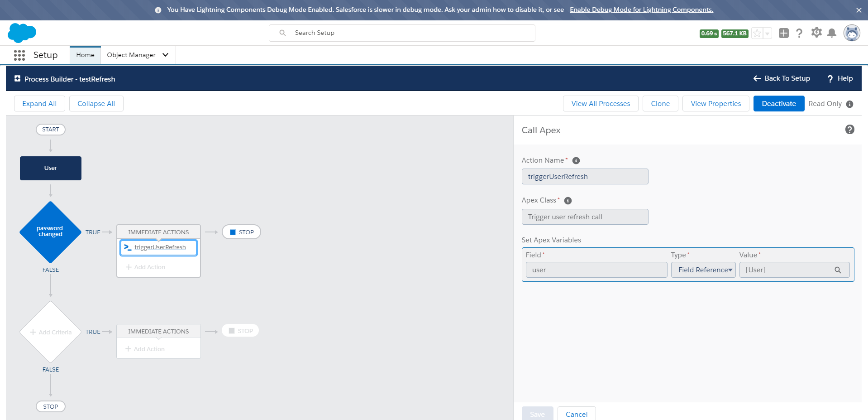The width and height of the screenshot is (868, 420).
Task: Open the triggerUserRefresh action
Action: pyautogui.click(x=160, y=247)
